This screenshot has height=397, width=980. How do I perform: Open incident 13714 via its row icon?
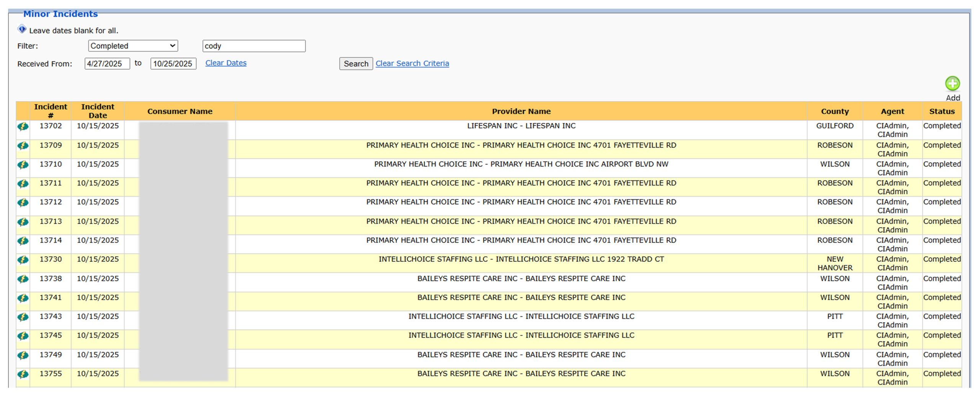pyautogui.click(x=23, y=241)
